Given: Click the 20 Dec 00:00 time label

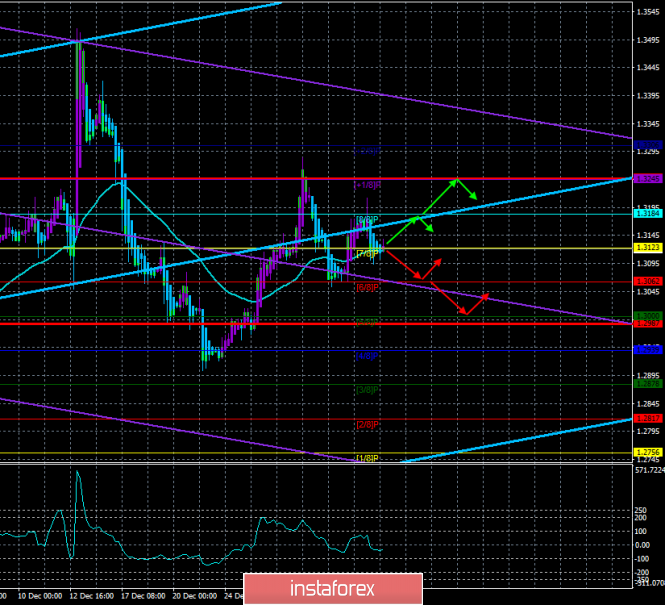Looking at the screenshot, I should point(195,596).
